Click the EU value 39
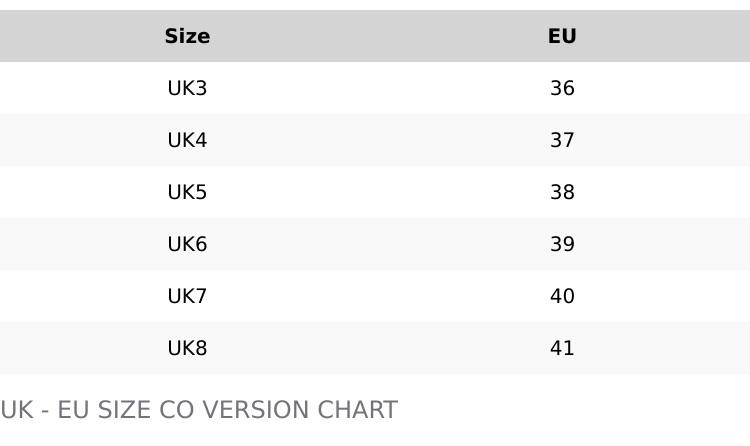The image size is (750, 446). (x=562, y=244)
